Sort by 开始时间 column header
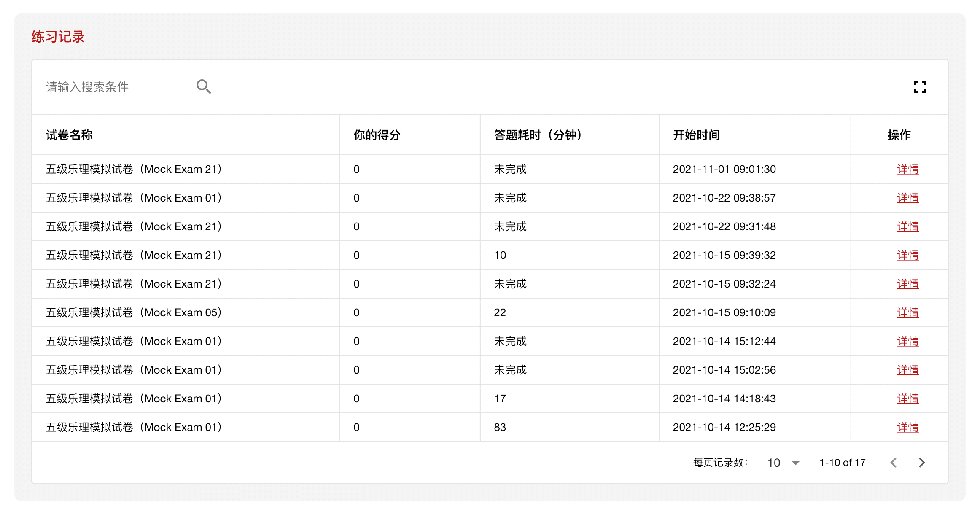 click(696, 135)
